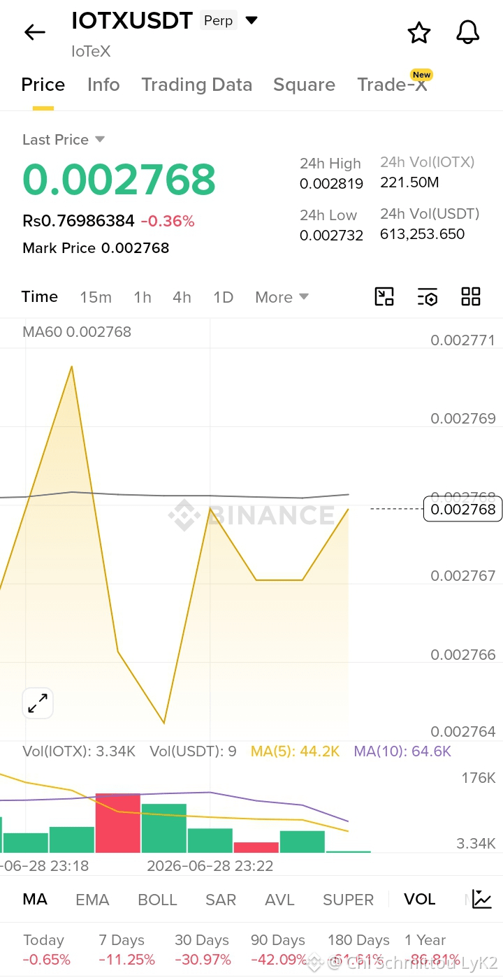Open chart drawing tools icon

click(x=384, y=296)
